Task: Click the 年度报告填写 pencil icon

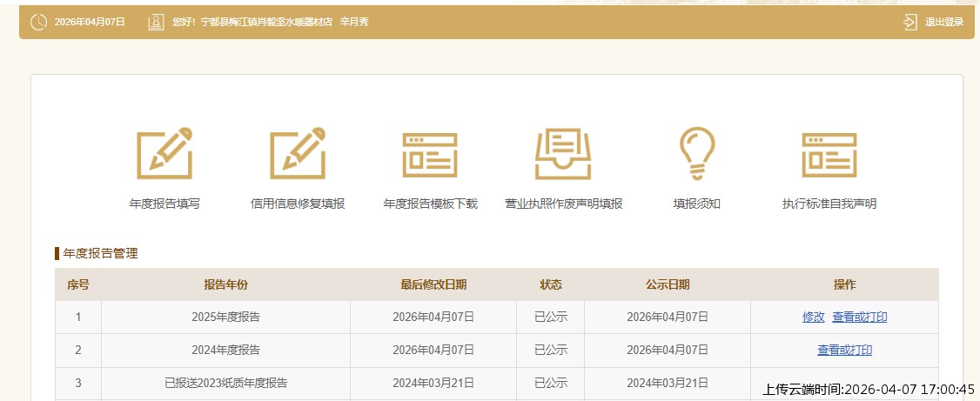Action: tap(164, 154)
